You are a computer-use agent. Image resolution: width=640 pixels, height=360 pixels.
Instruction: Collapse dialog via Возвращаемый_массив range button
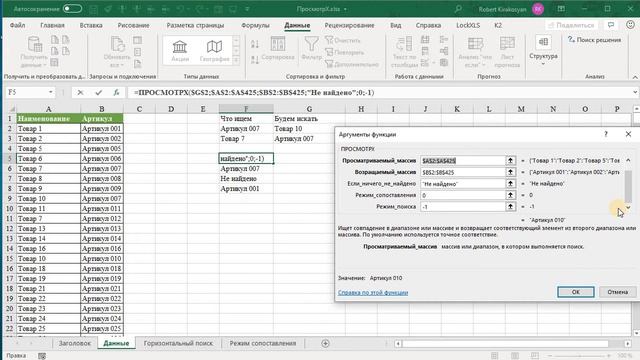pyautogui.click(x=510, y=172)
